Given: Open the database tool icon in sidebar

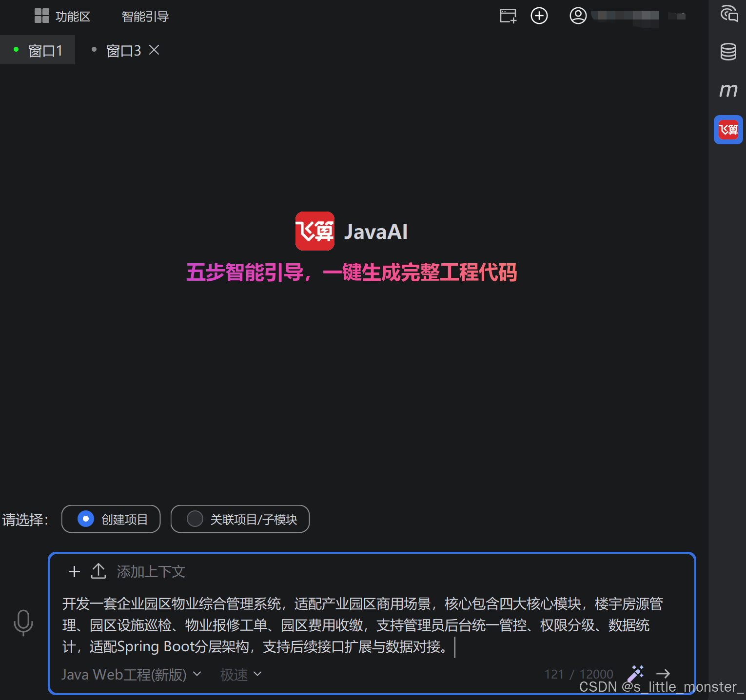Looking at the screenshot, I should click(728, 51).
